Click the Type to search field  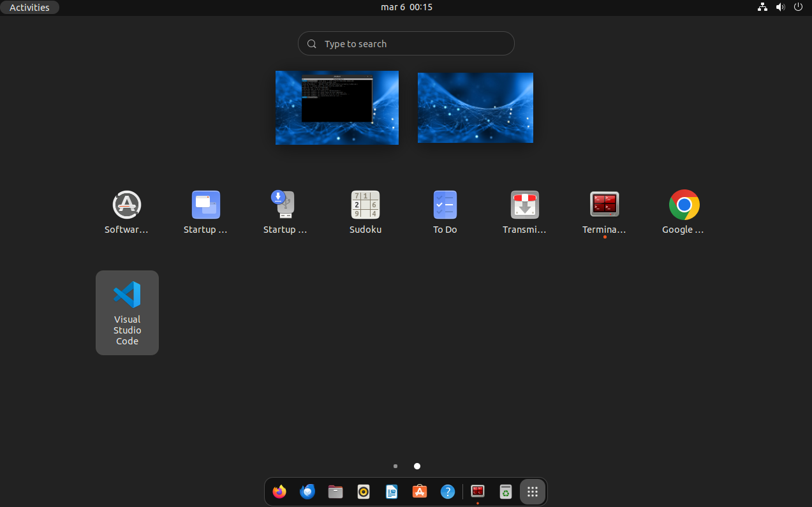406,44
